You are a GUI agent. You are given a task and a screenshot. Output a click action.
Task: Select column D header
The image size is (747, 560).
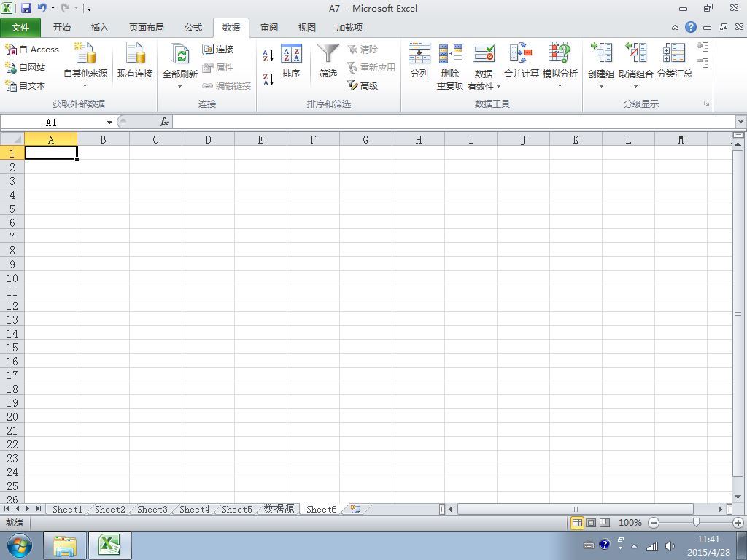pyautogui.click(x=208, y=139)
